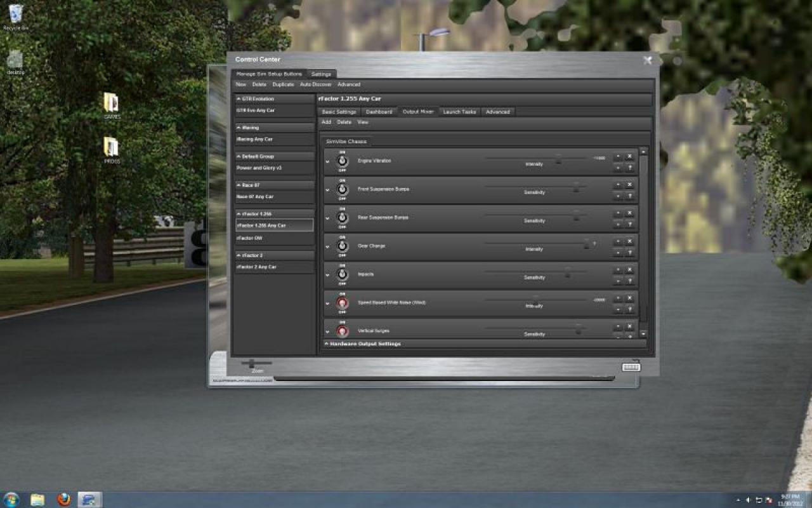812x508 pixels.
Task: Click the Gear Change Intensity slider
Action: 536,244
